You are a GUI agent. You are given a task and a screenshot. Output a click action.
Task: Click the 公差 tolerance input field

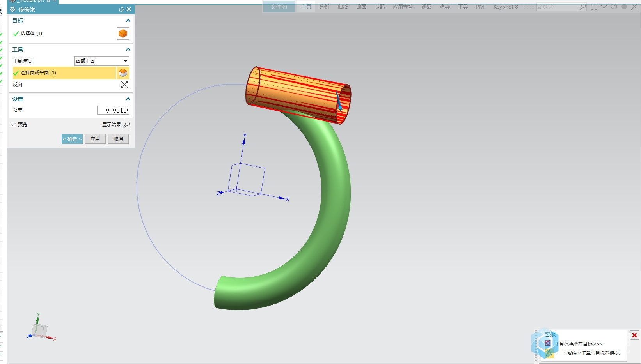[x=113, y=110]
